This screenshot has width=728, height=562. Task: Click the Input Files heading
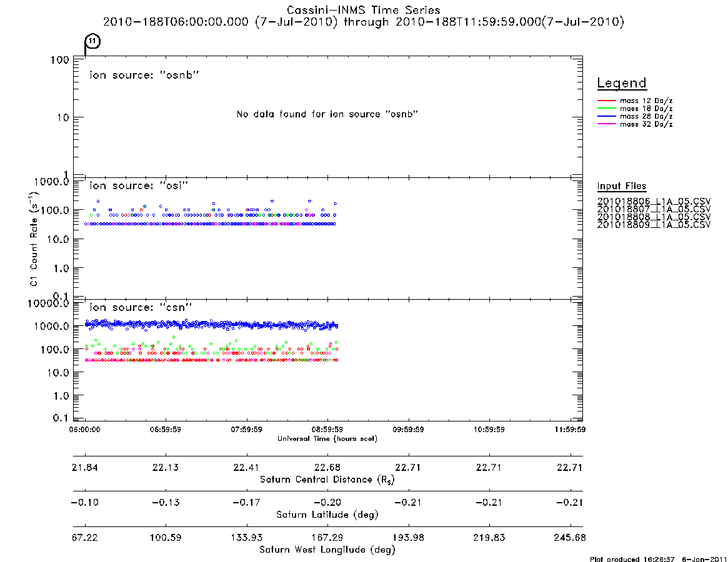(x=622, y=186)
